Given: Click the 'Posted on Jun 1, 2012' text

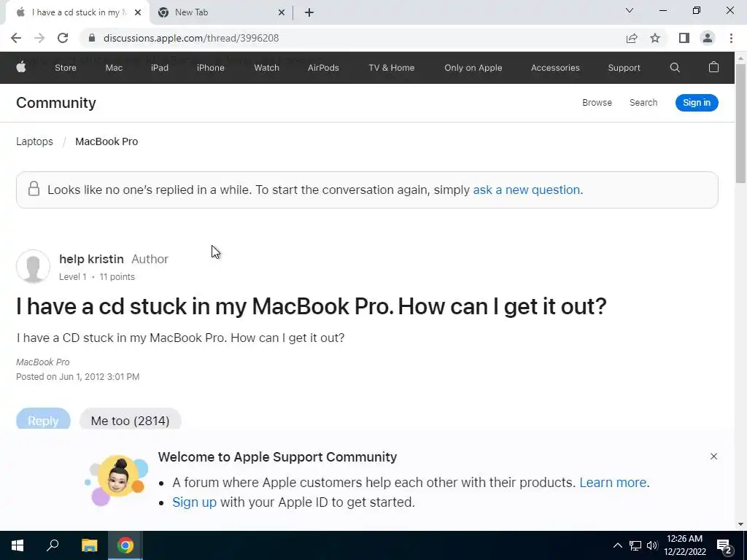Looking at the screenshot, I should (77, 377).
